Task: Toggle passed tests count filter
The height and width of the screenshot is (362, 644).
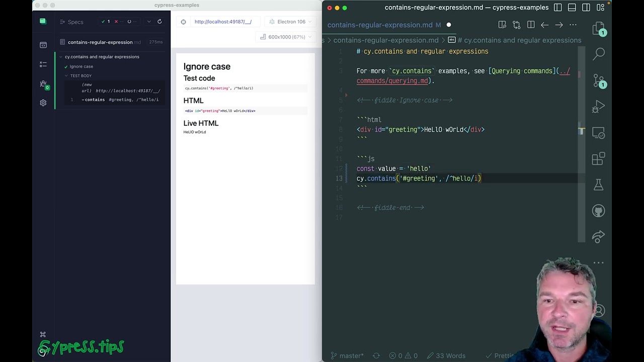Action: (x=106, y=22)
